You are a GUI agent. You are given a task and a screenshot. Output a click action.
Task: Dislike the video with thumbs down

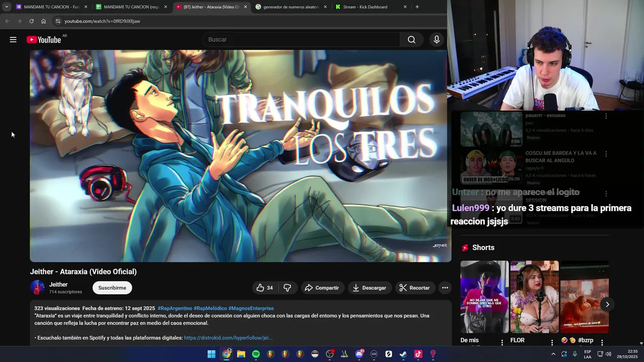(287, 288)
